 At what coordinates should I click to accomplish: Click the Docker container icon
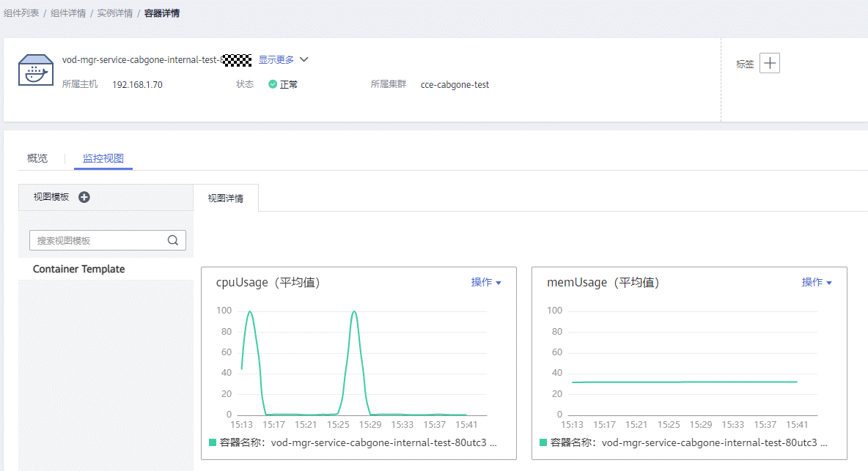pyautogui.click(x=36, y=70)
